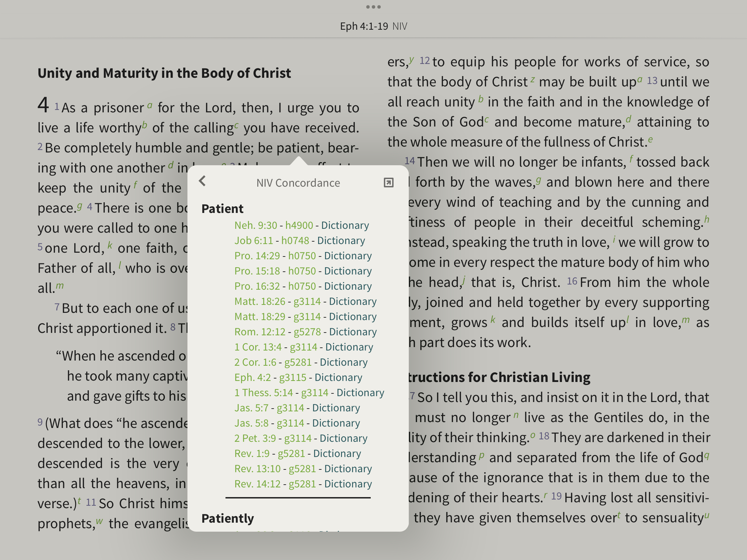Open 1 Thess. 5:14 reference link
The height and width of the screenshot is (560, 747).
tap(264, 393)
